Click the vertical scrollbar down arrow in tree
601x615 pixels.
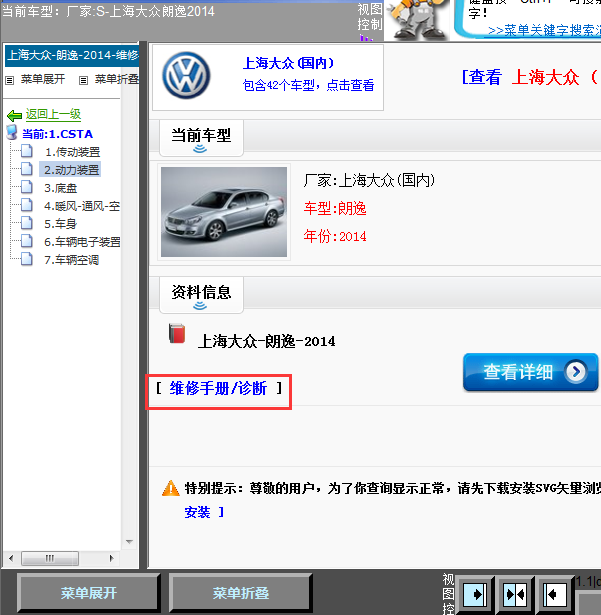point(129,542)
